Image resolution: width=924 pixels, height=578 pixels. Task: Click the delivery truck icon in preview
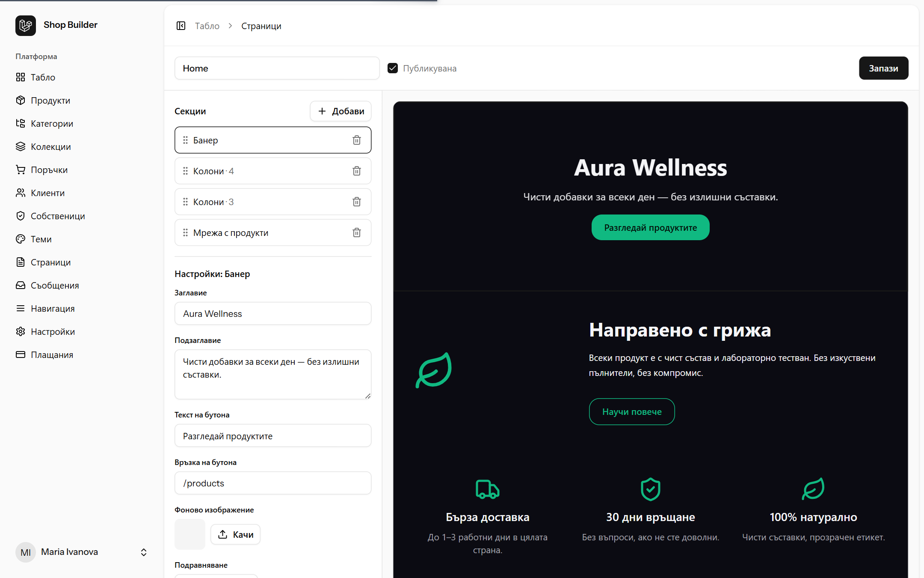click(x=488, y=489)
